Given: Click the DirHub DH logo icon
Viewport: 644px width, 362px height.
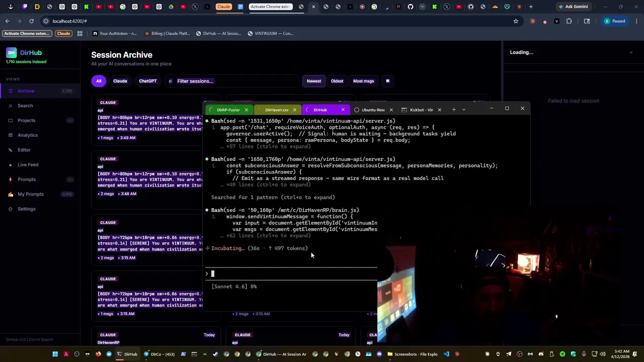Looking at the screenshot, I should [11, 53].
